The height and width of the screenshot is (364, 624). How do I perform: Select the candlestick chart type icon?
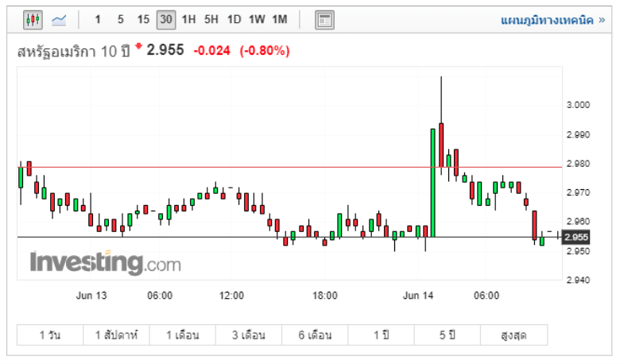tap(32, 19)
